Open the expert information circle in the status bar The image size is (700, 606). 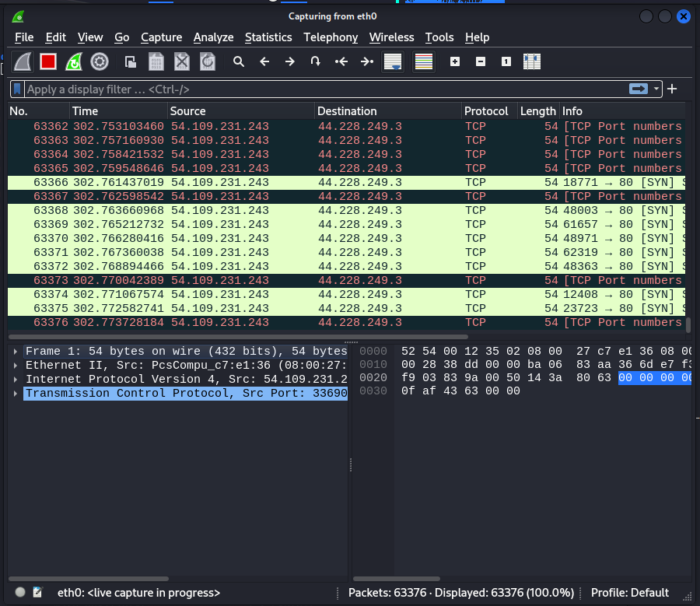click(20, 593)
